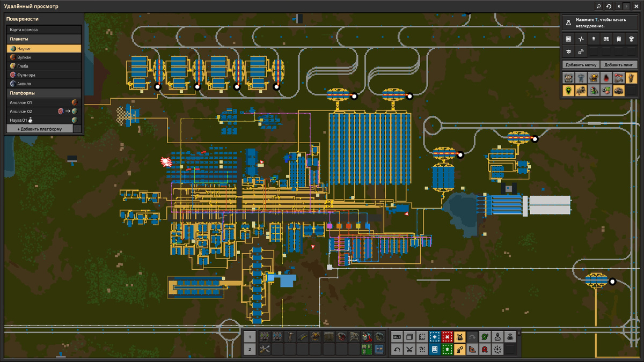This screenshot has height=362, width=644.
Task: Click the green spiral shortcut icon
Action: click(x=485, y=337)
